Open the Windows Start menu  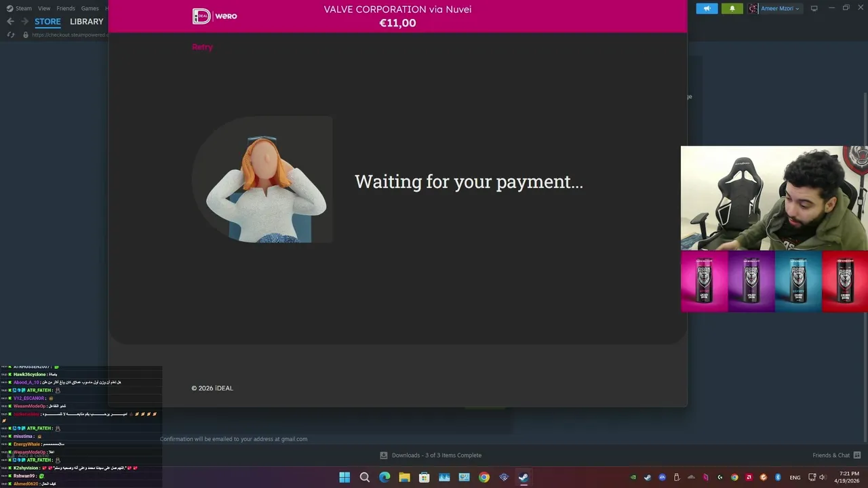click(x=344, y=477)
